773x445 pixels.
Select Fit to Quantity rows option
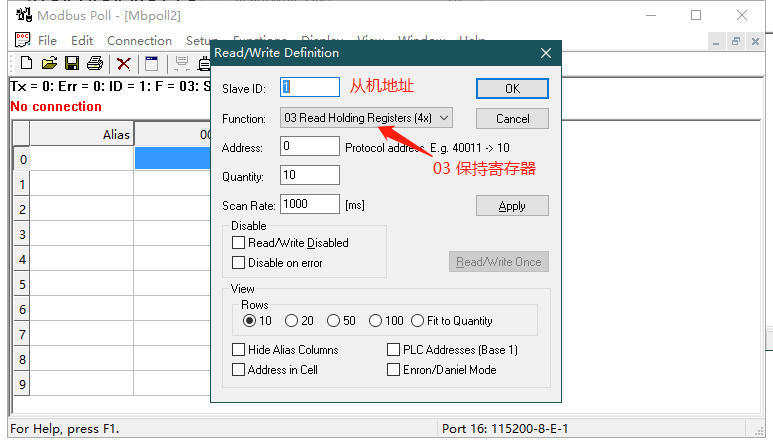point(418,321)
